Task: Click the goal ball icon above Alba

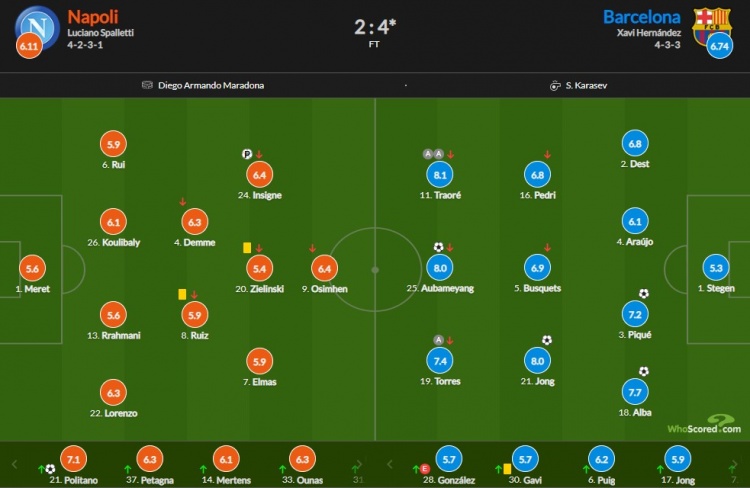Action: tap(644, 371)
